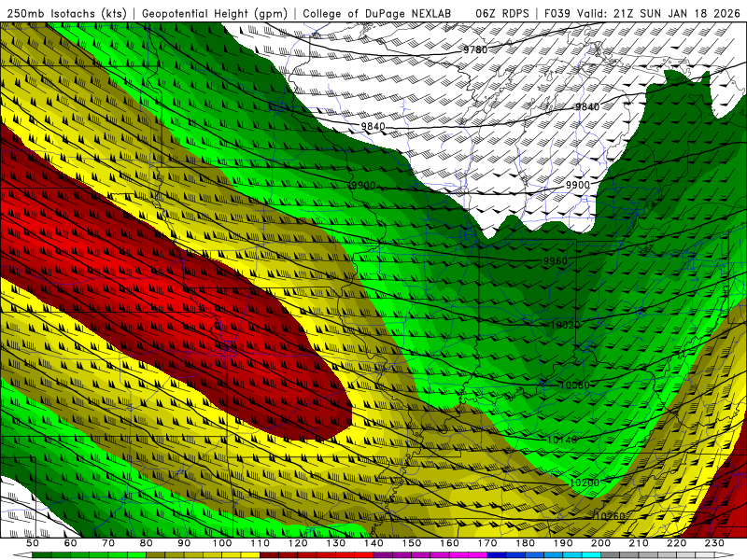Image resolution: width=747 pixels, height=560 pixels.
Task: Click the color bar scale value 110
Action: pos(260,543)
